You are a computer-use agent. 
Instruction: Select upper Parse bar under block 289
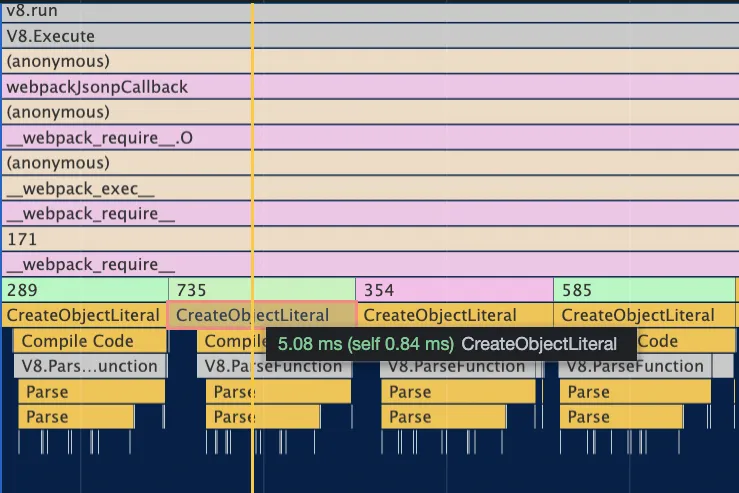point(92,392)
